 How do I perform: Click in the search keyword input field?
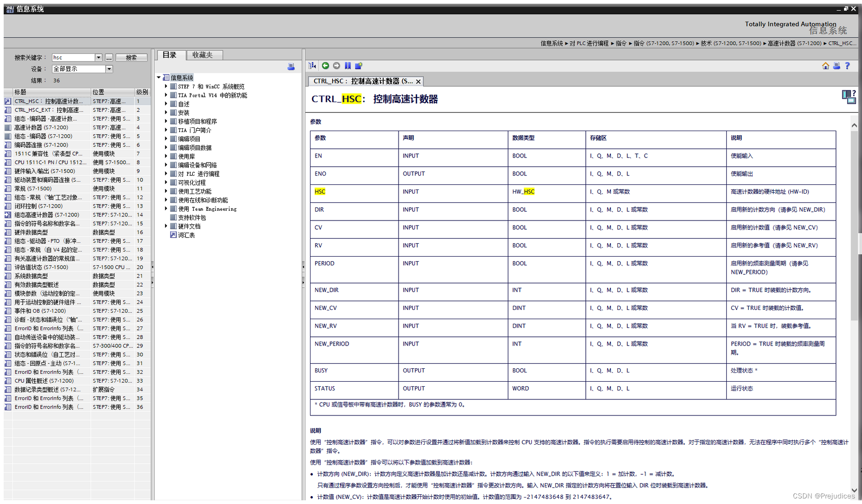(x=73, y=57)
